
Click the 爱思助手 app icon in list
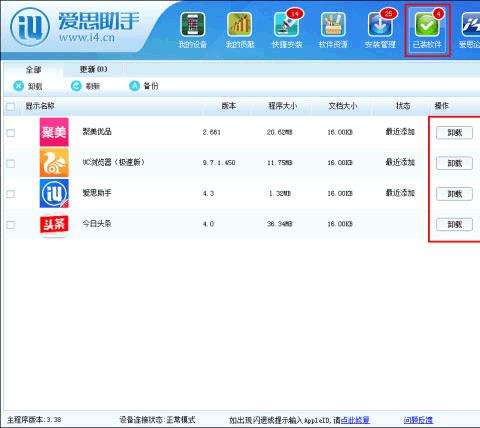(x=54, y=193)
